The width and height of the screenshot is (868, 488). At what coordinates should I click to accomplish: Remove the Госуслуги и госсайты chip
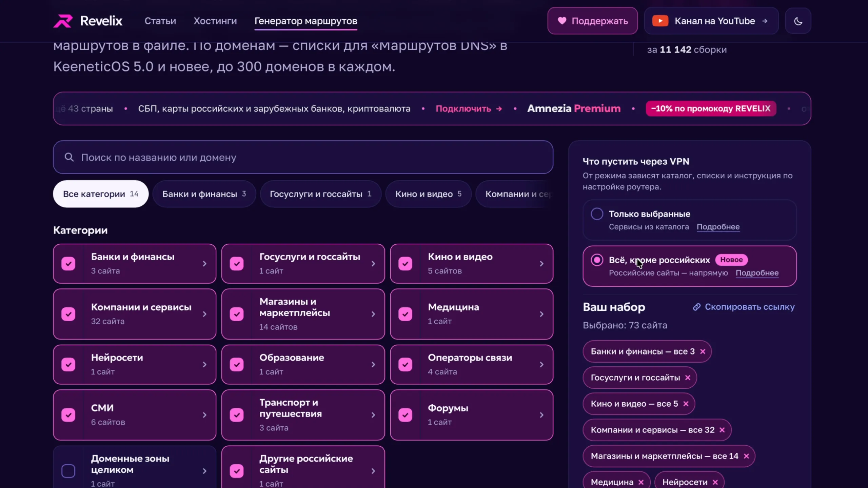(688, 378)
